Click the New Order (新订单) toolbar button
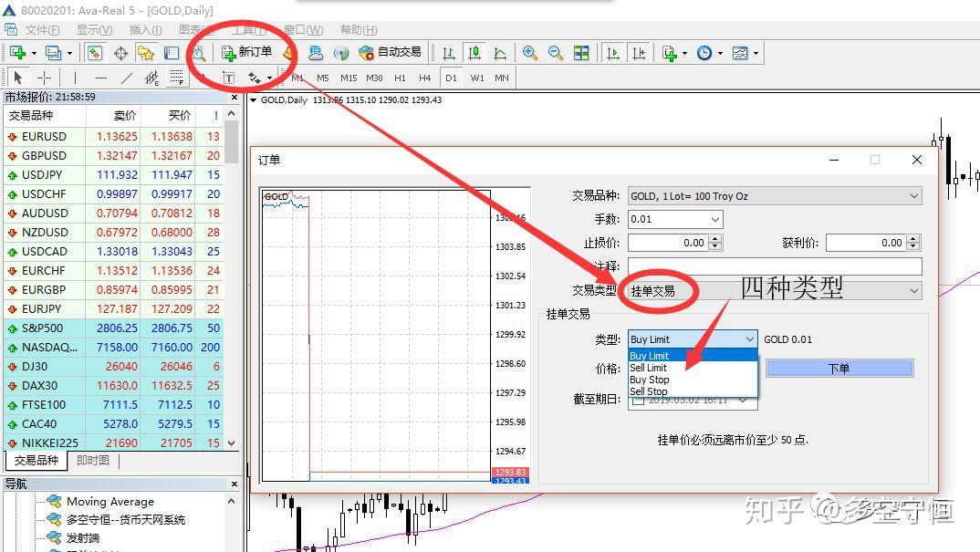980x552 pixels. pos(247,53)
